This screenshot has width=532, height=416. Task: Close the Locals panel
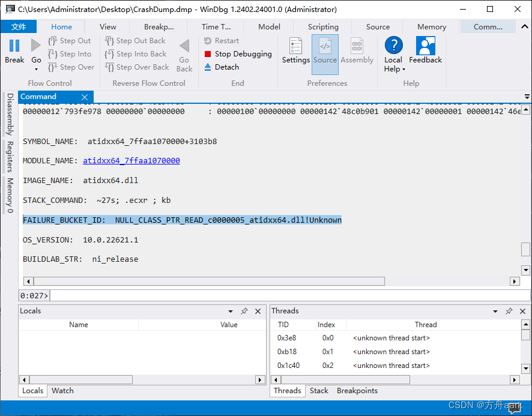click(258, 311)
